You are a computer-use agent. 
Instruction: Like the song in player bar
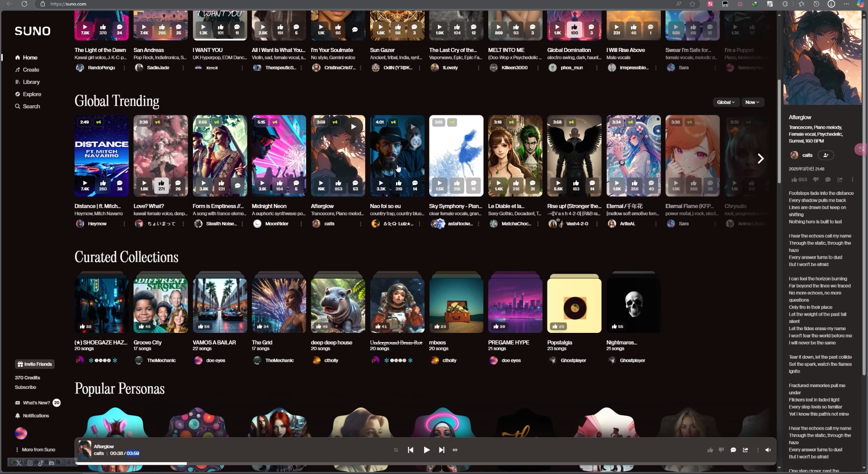tap(710, 450)
